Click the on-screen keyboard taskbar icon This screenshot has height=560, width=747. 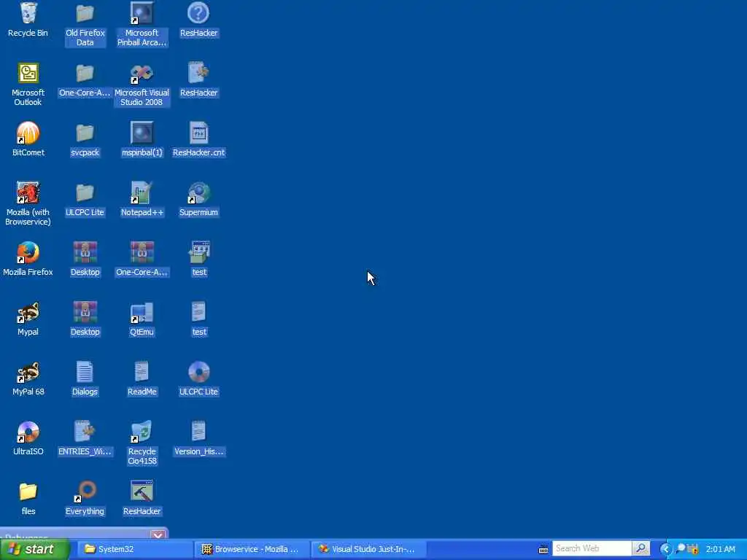tap(543, 550)
